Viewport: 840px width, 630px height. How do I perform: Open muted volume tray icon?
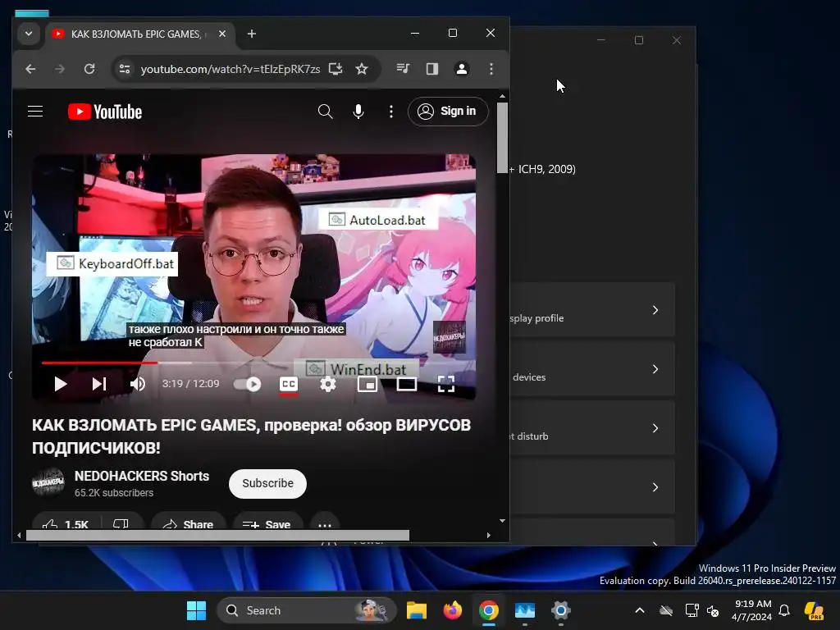(713, 610)
